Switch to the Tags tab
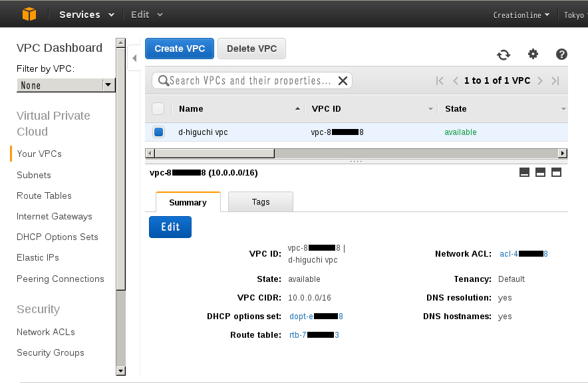 pos(261,202)
